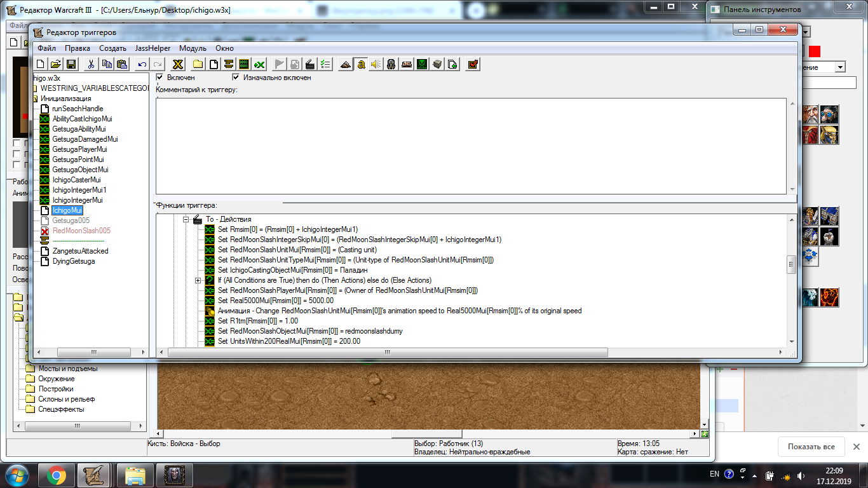The height and width of the screenshot is (488, 868).
Task: Add a new trigger comment toolbar icon
Action: tap(229, 64)
